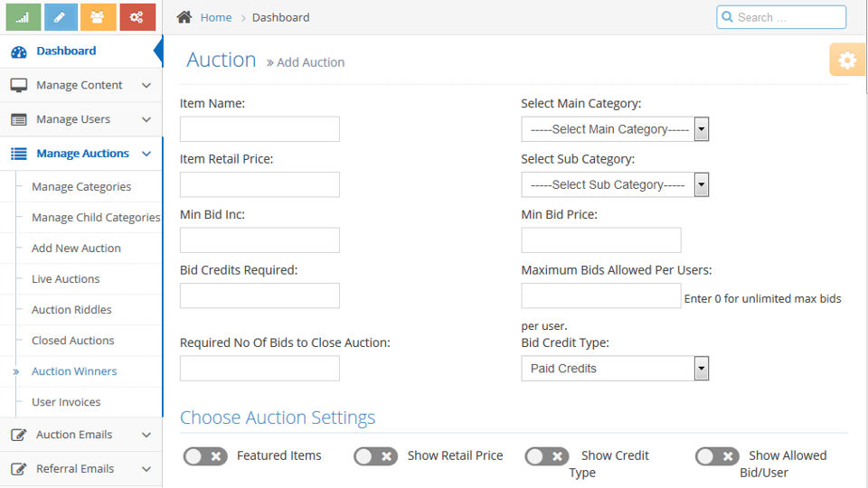The image size is (868, 488).
Task: Enable the Featured Items toggle
Action: point(205,456)
